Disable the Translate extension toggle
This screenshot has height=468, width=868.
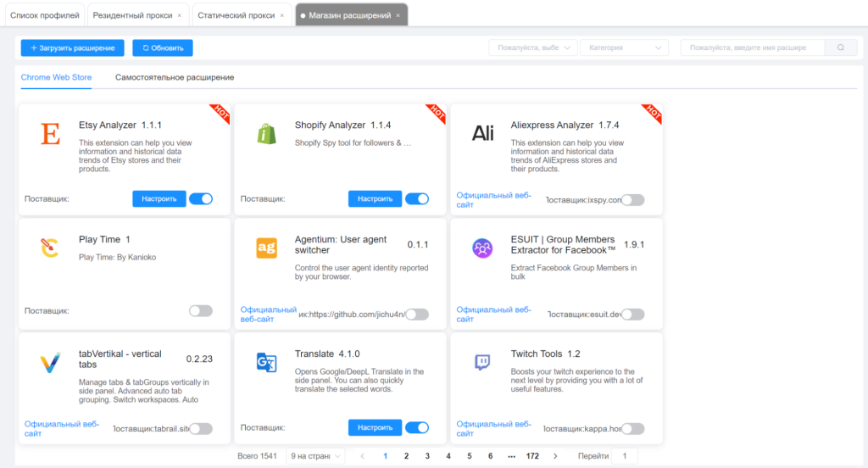pyautogui.click(x=417, y=427)
